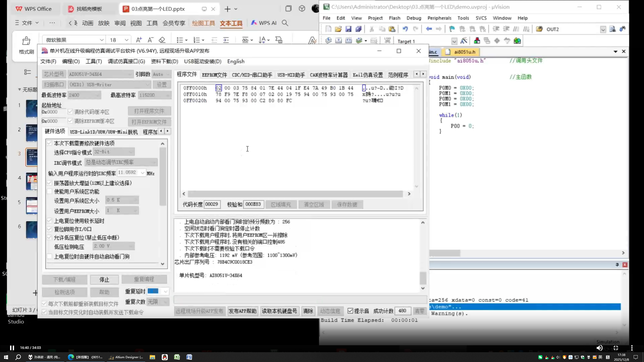Viewport: 644px width, 362px height.
Task: Select slide 4 thumbnail in WPS panel
Action: point(32,181)
